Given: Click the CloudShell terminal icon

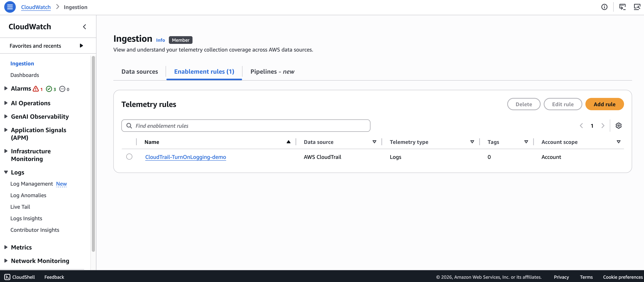Looking at the screenshot, I should (7, 277).
